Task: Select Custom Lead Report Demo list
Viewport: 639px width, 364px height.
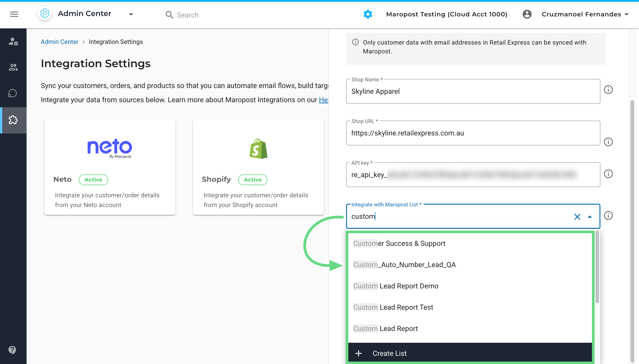Action: (470, 286)
